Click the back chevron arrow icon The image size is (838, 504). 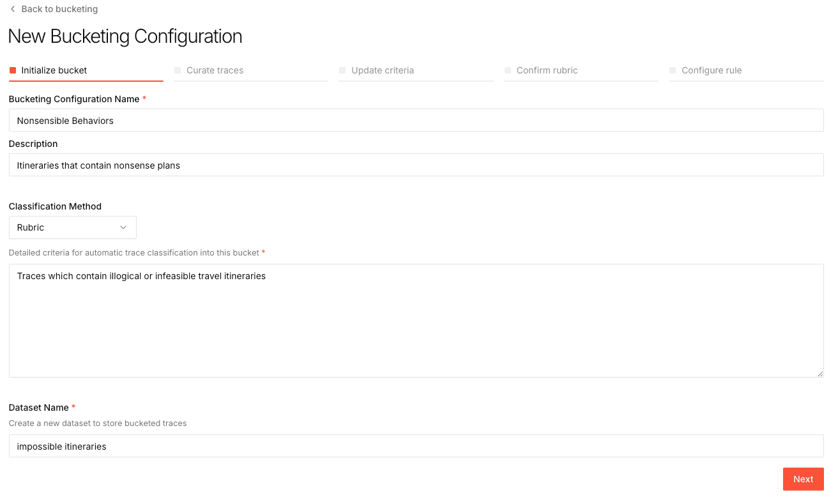(x=11, y=9)
